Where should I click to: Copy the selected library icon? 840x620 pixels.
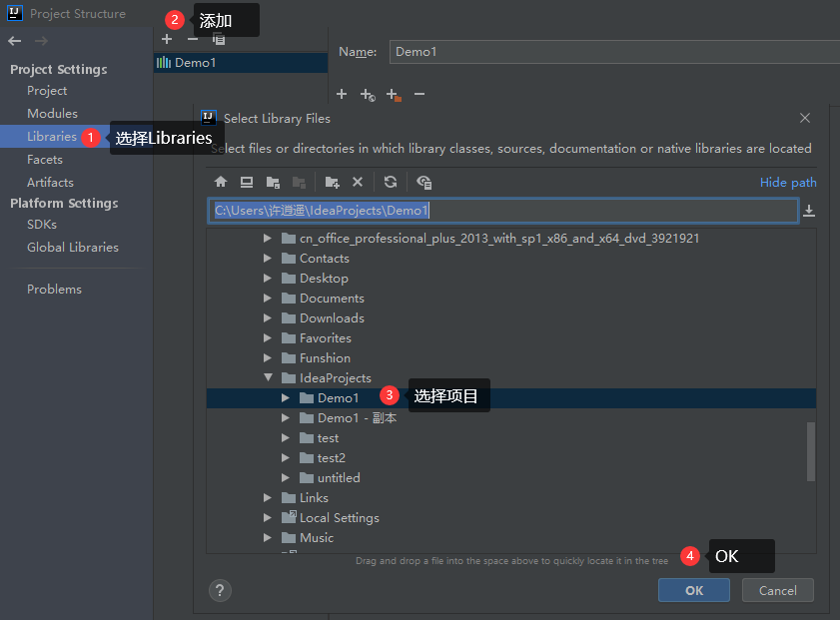(x=219, y=39)
